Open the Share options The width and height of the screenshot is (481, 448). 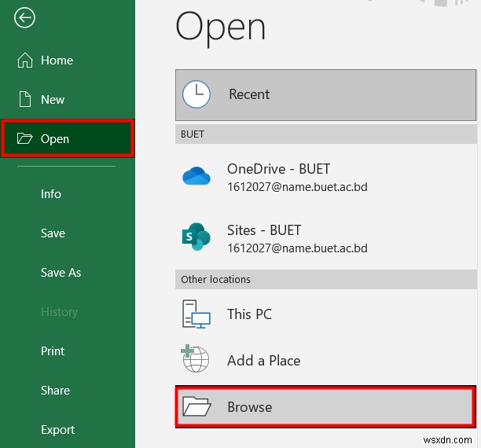[x=68, y=391]
